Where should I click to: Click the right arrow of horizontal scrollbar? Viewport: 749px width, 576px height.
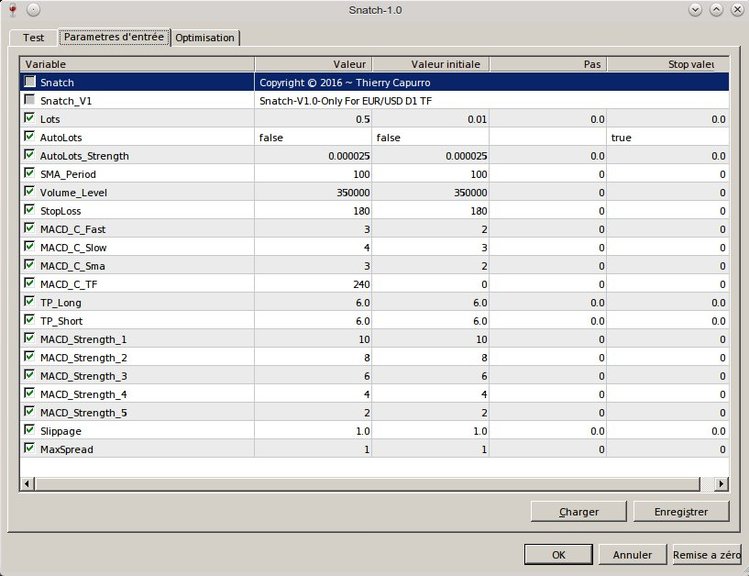pyautogui.click(x=721, y=484)
